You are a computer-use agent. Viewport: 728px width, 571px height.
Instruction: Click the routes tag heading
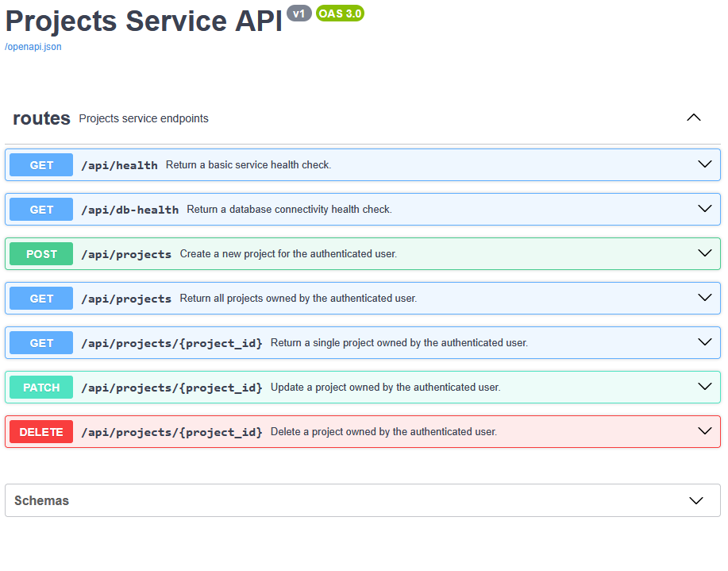pyautogui.click(x=42, y=118)
